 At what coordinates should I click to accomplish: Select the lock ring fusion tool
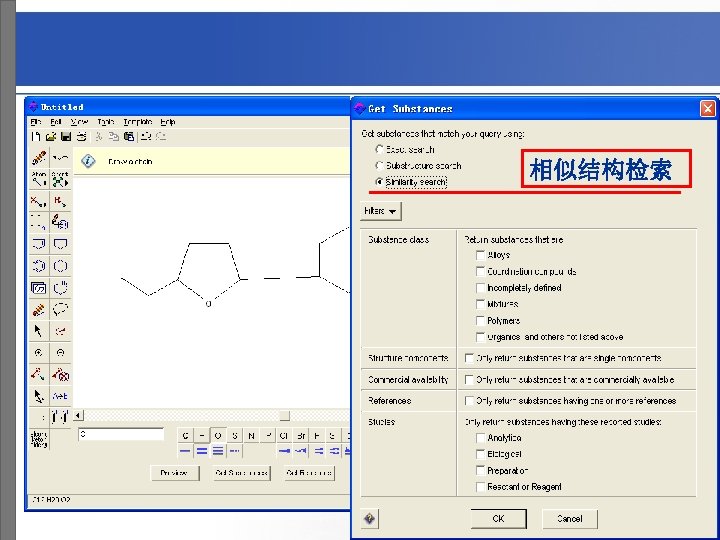click(61, 374)
